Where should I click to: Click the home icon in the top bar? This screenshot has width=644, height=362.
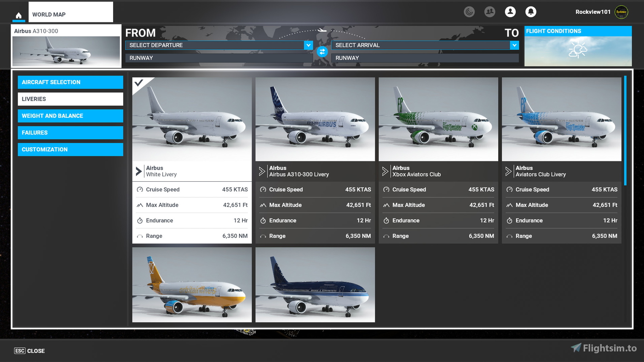(x=18, y=15)
